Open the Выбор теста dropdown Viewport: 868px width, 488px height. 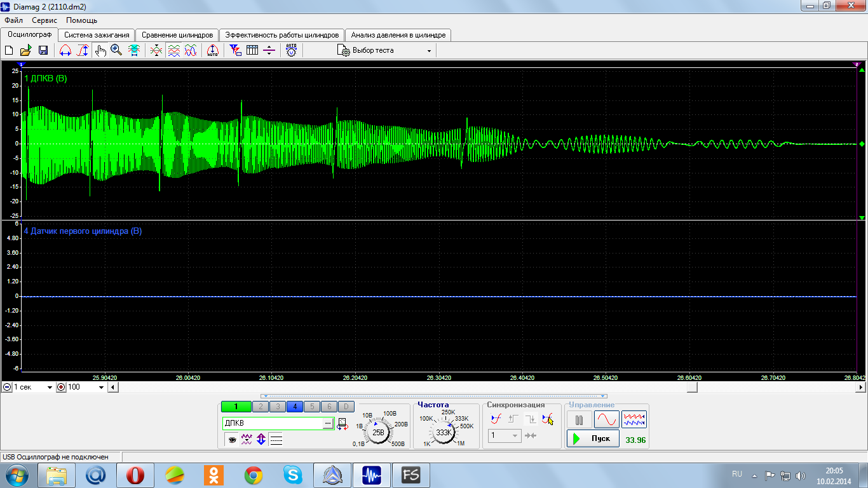[384, 51]
